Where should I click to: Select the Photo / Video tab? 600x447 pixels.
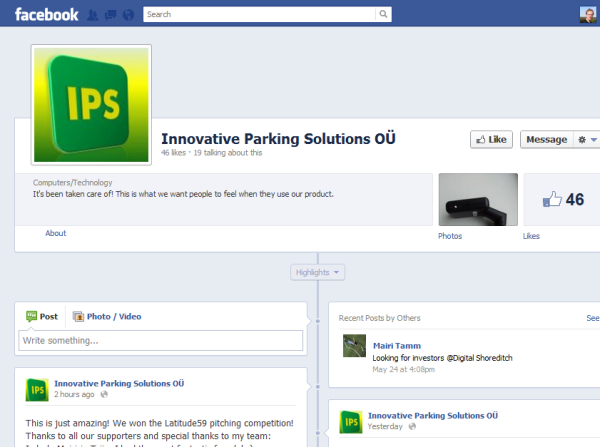click(x=107, y=316)
